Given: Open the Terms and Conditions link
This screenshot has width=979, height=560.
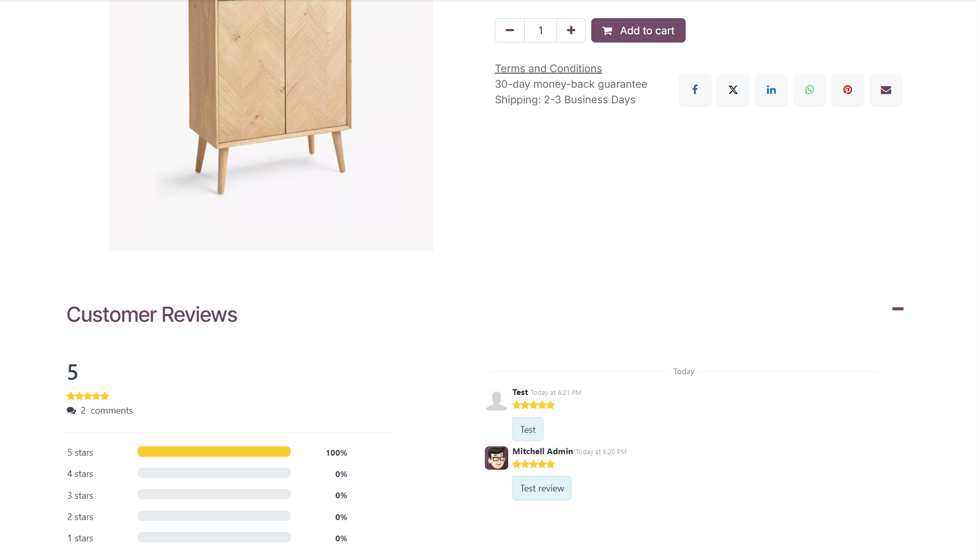Looking at the screenshot, I should tap(548, 68).
